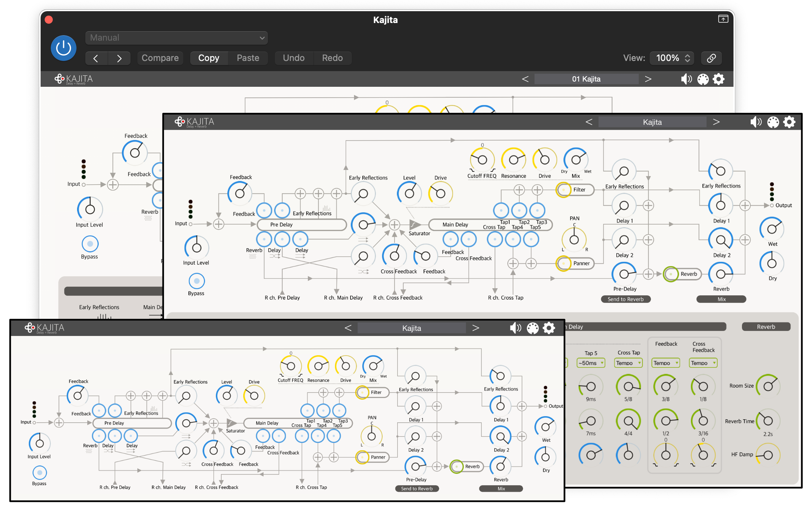The image size is (812, 508).
Task: Click the Compare button
Action: click(160, 58)
